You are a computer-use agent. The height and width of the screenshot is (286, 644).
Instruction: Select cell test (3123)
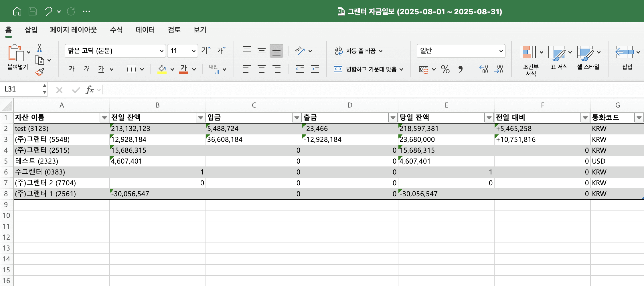click(x=62, y=129)
